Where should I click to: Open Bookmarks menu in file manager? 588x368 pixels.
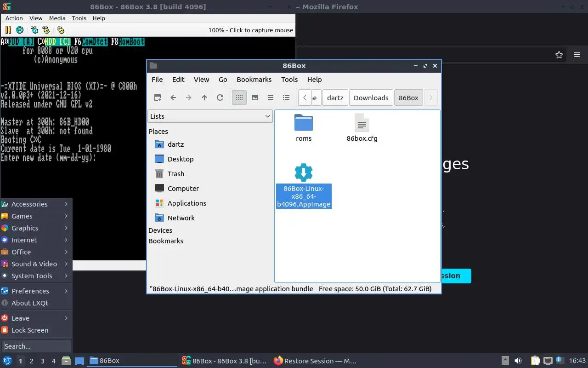pos(254,80)
